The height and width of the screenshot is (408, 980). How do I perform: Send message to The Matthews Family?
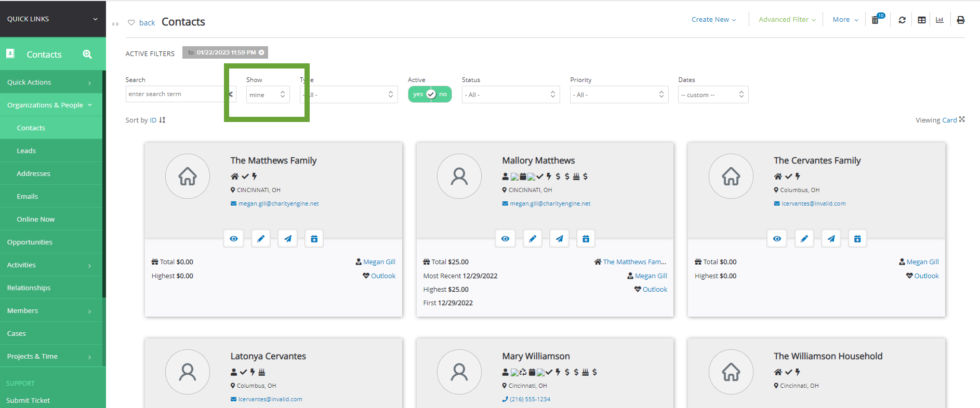click(x=288, y=239)
